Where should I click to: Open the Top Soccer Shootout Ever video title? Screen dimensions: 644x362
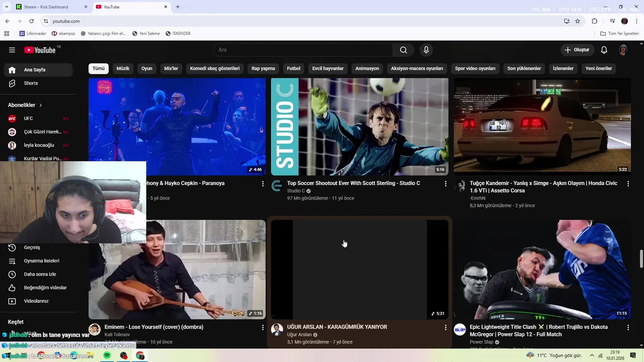354,184
